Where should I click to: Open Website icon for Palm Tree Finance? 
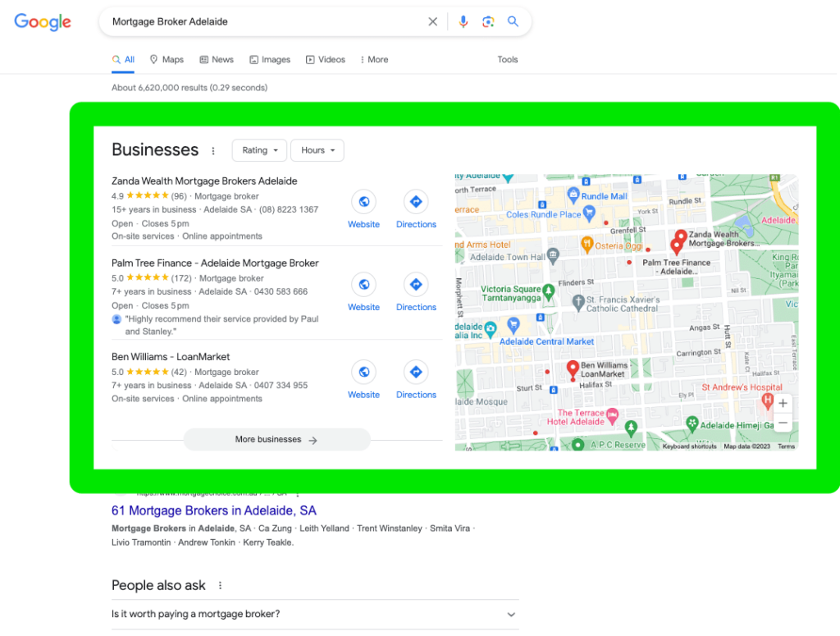(363, 285)
